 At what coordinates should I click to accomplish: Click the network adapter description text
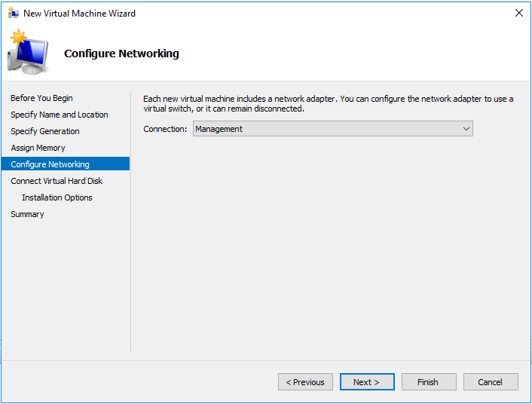[x=328, y=104]
